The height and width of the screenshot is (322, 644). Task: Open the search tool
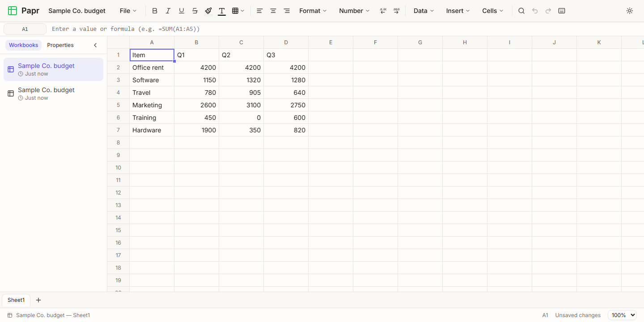pyautogui.click(x=521, y=11)
